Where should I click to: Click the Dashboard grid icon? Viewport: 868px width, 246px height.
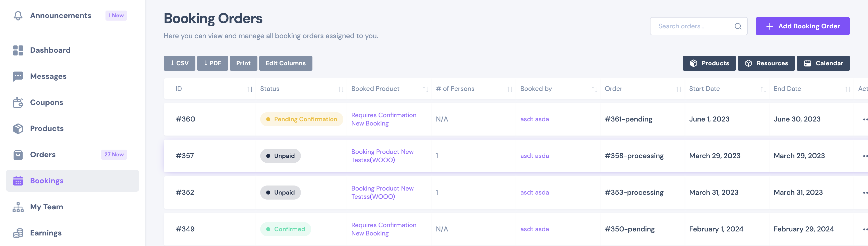pyautogui.click(x=18, y=50)
